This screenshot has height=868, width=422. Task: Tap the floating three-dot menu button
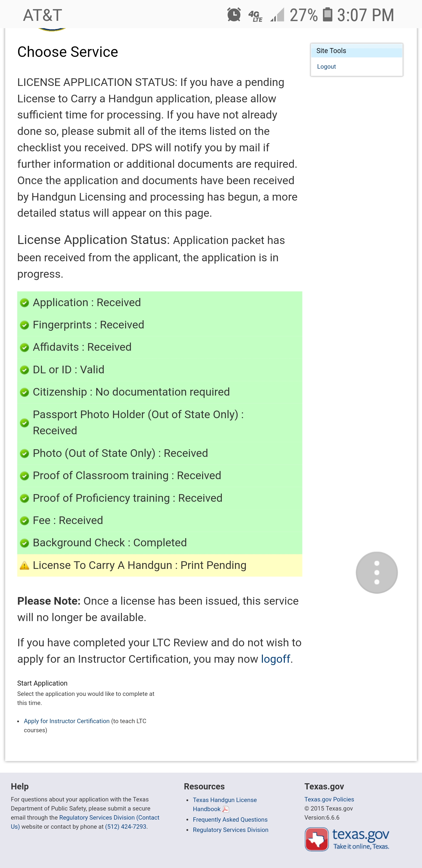click(376, 572)
